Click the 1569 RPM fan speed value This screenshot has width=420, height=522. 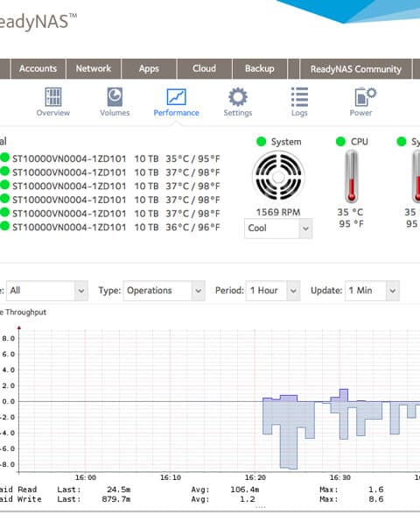(278, 212)
